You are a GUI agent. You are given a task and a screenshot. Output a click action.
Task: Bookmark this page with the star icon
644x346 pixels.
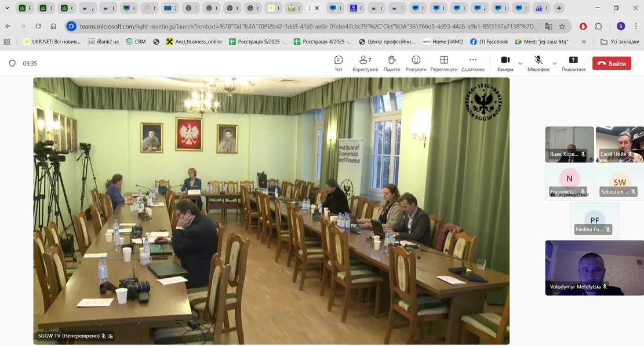[x=562, y=26]
